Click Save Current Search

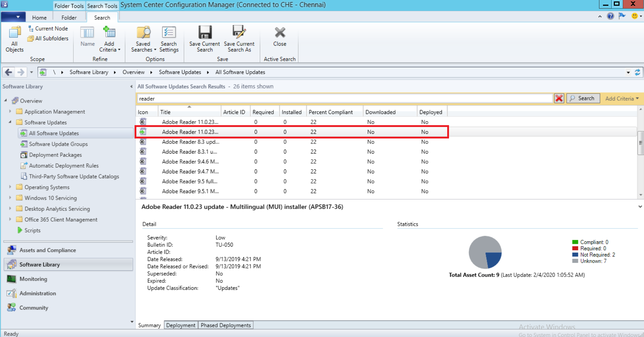pyautogui.click(x=204, y=40)
